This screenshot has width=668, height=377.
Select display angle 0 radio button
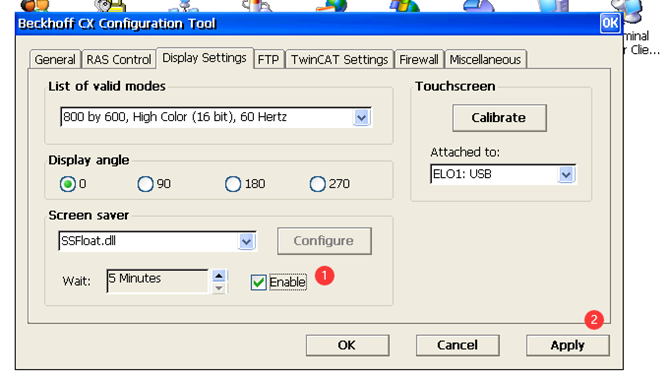[x=68, y=184]
